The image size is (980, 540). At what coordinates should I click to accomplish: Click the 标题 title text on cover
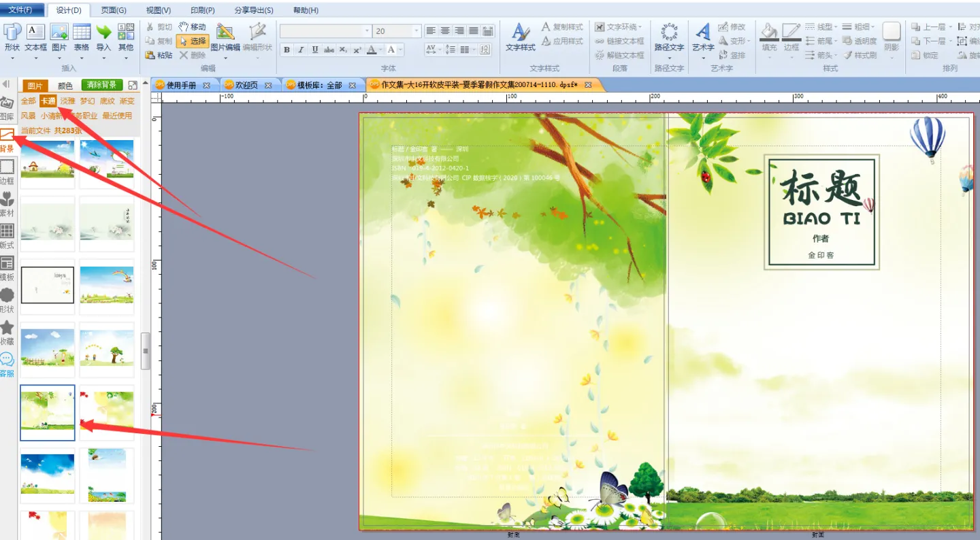pos(822,189)
